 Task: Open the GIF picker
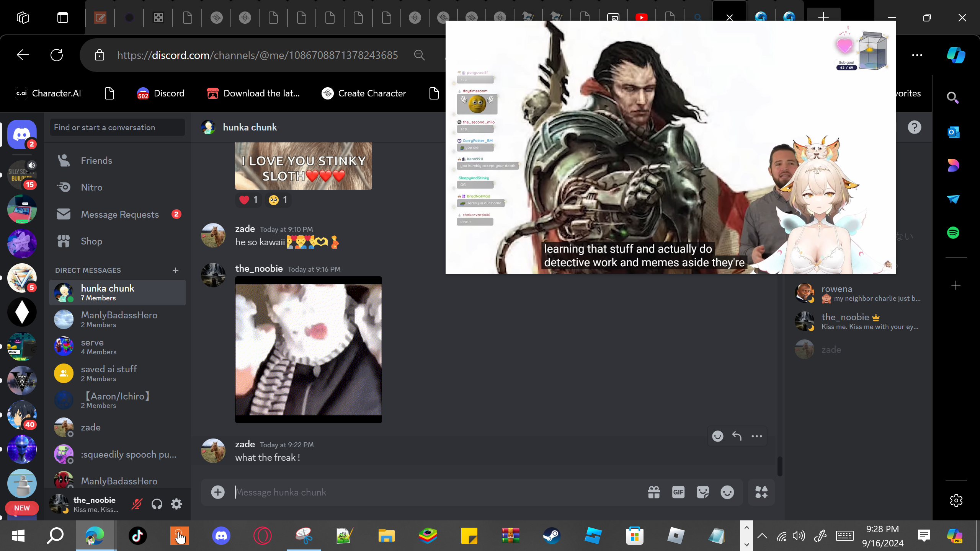678,492
